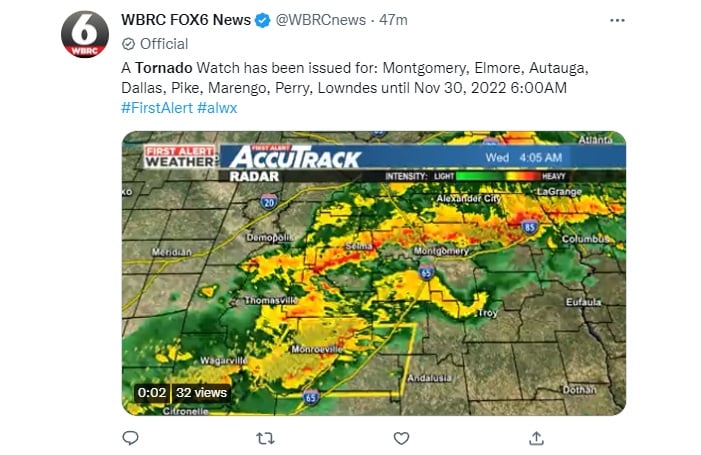The height and width of the screenshot is (455, 701).
Task: Click the First Alert Weather logo
Action: (x=180, y=157)
